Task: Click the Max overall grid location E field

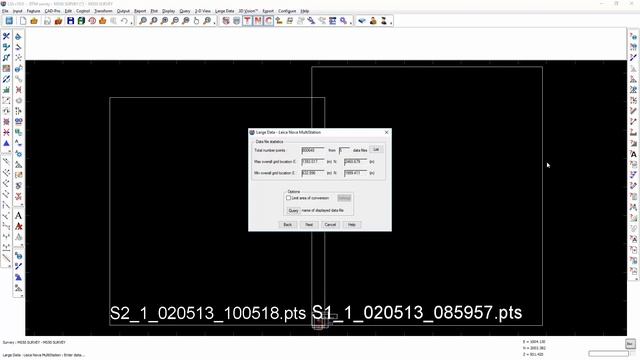Action: tap(313, 162)
